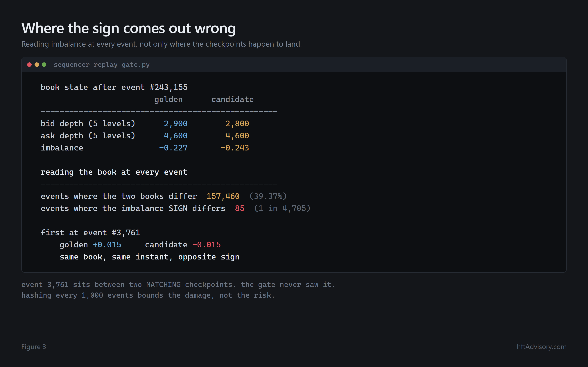
Task: Click the golden column header
Action: coord(168,99)
